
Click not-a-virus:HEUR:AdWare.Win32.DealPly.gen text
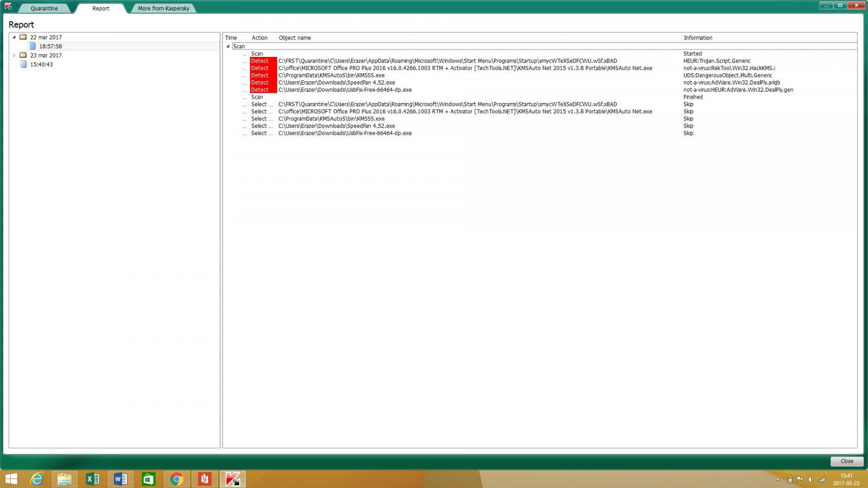[x=738, y=90]
